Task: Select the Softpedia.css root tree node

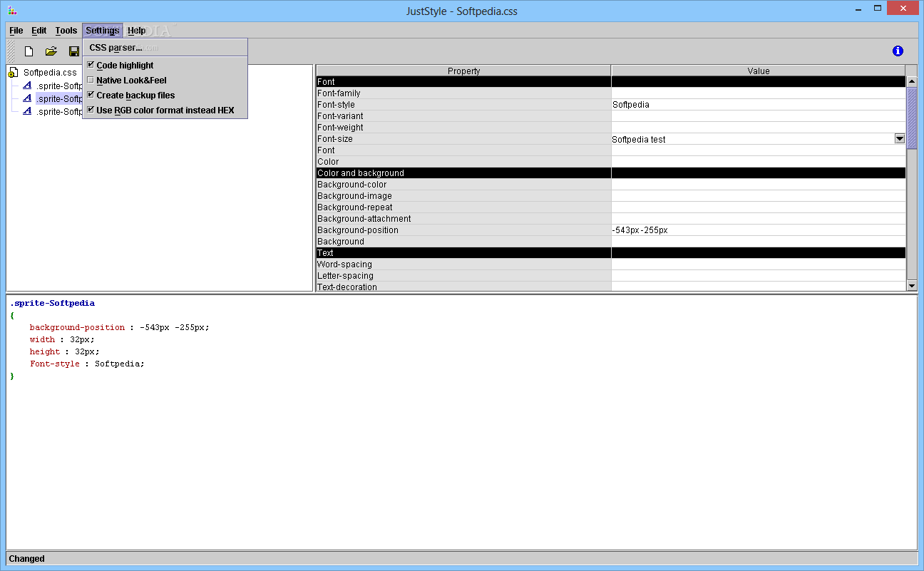Action: point(50,73)
